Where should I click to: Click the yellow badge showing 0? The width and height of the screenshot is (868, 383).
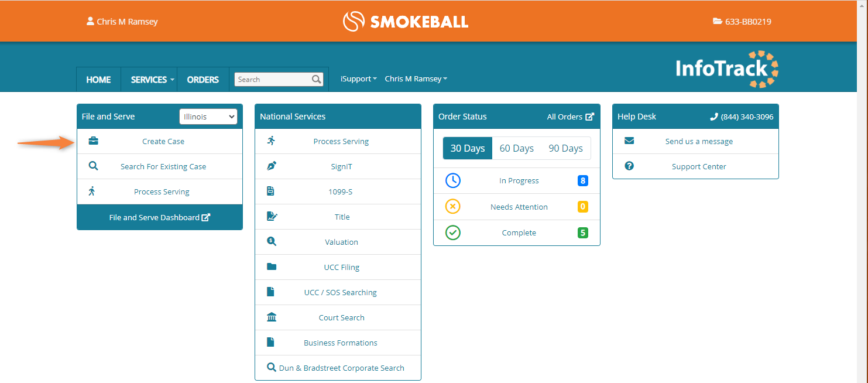[582, 207]
